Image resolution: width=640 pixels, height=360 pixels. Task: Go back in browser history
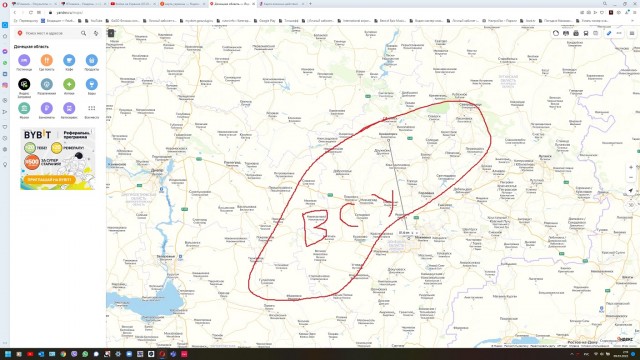point(15,13)
